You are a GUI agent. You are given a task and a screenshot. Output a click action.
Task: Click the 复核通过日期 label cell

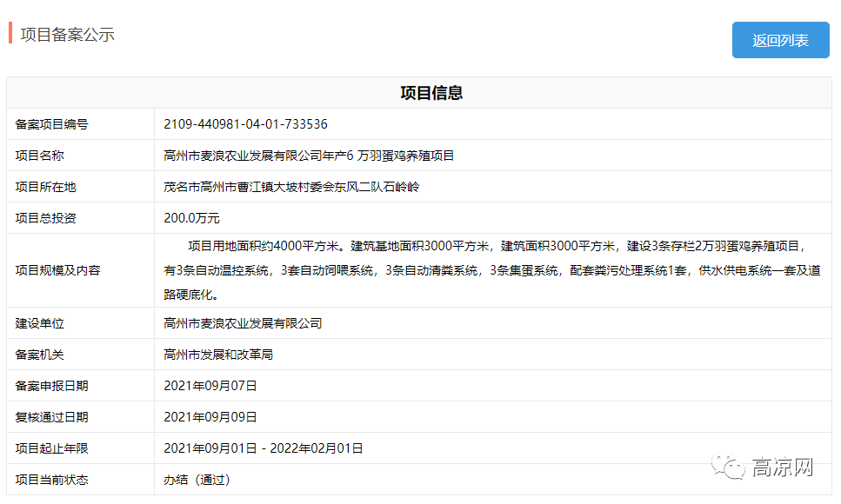point(81,416)
